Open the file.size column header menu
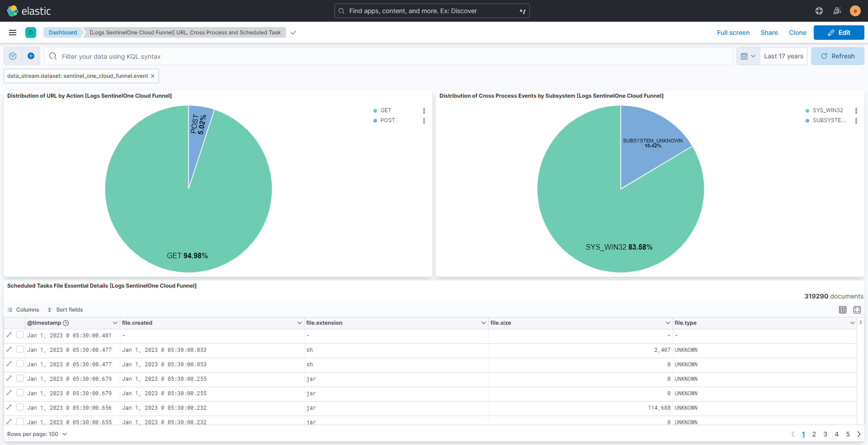 [x=668, y=323]
